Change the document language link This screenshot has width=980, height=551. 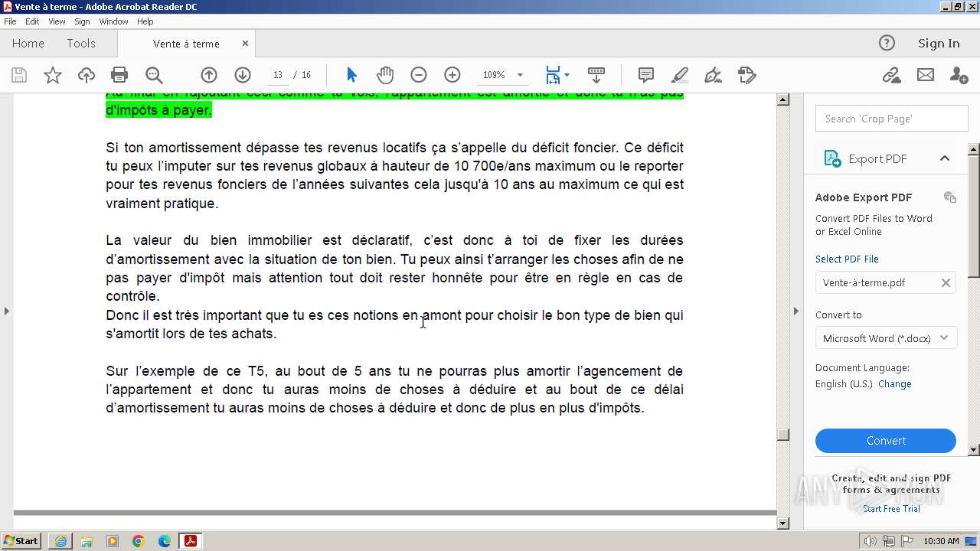point(894,384)
